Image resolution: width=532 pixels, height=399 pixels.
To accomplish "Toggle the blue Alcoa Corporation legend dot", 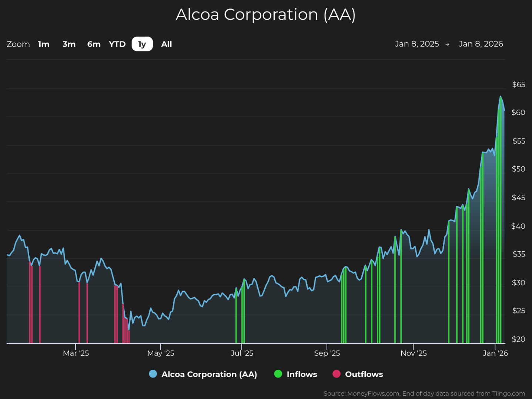I will (153, 374).
